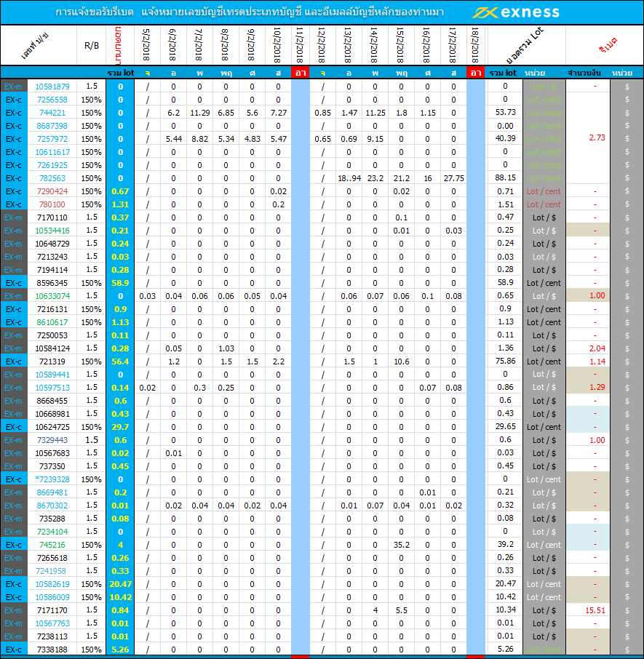Click account number 10581879
This screenshot has height=659, width=644.
[x=52, y=87]
